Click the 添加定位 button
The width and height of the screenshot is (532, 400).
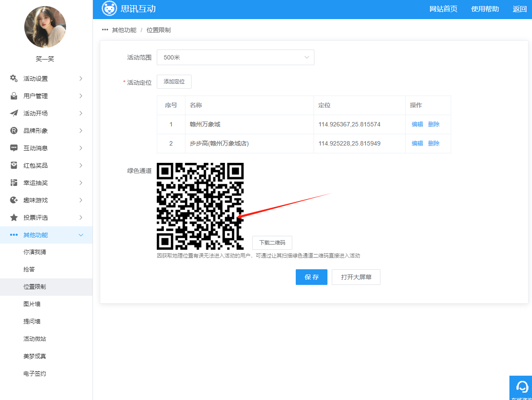[174, 82]
